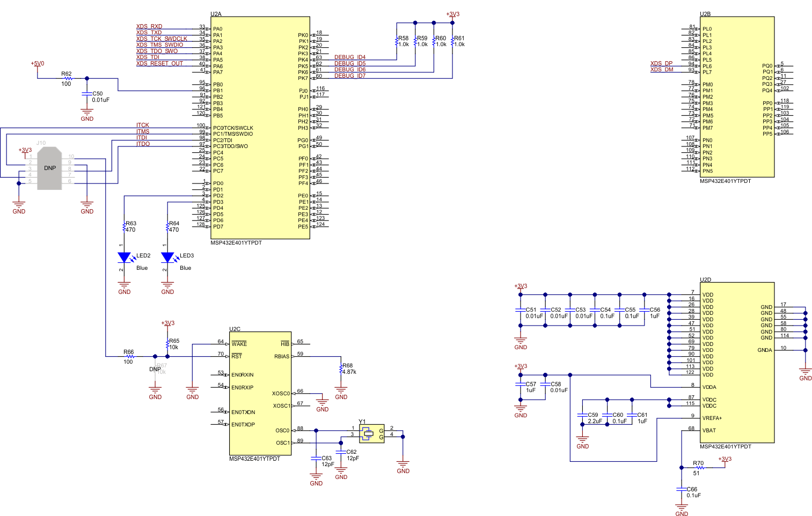Click the R68 4.87k resistor symbol
This screenshot has width=812, height=516.
point(341,369)
